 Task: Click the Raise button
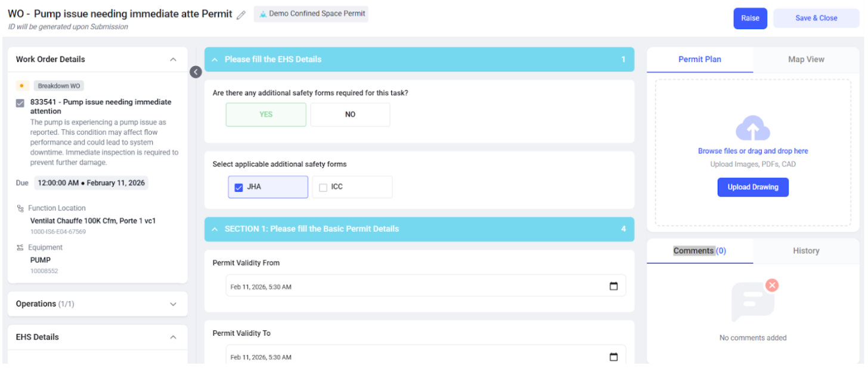[x=750, y=18]
